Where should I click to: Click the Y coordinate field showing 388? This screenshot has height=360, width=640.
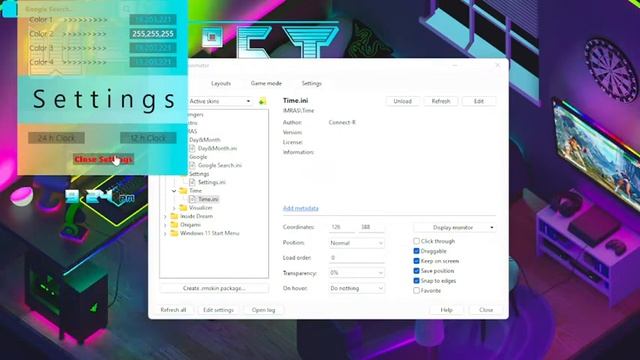[371, 227]
